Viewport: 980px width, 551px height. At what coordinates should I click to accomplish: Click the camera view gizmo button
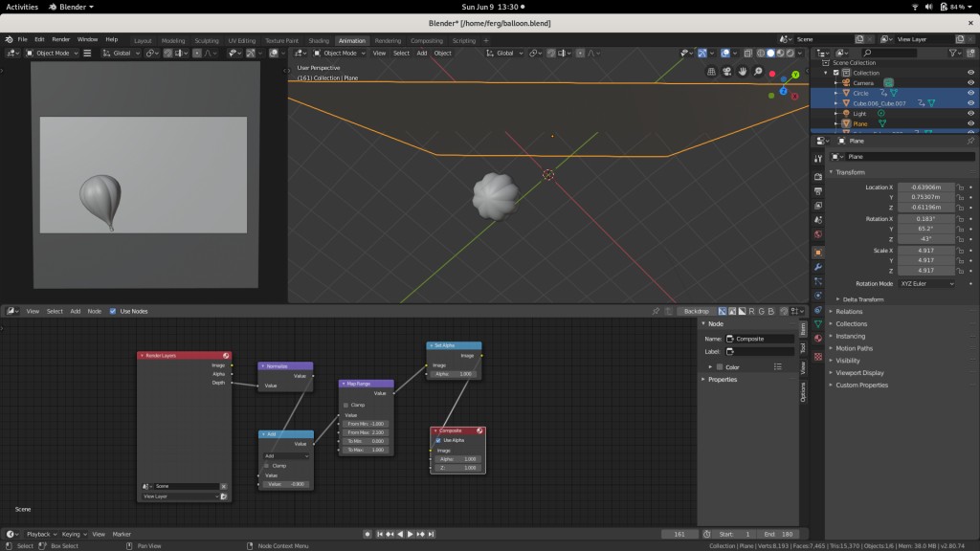click(726, 72)
